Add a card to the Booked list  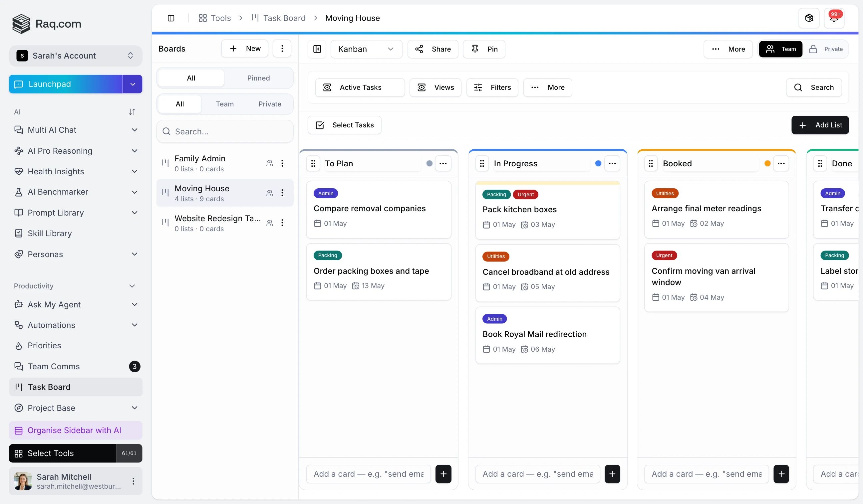(781, 474)
